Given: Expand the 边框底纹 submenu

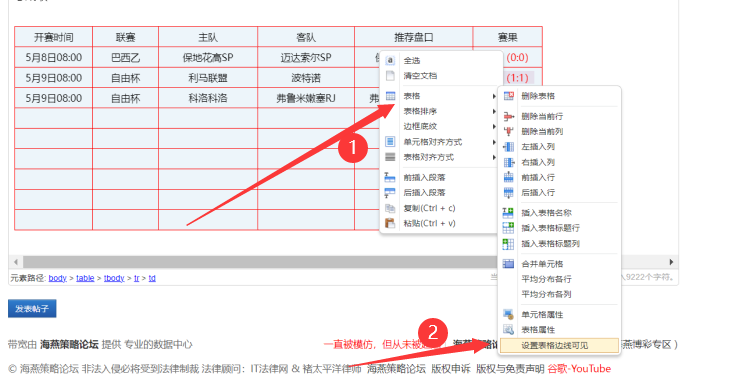Looking at the screenshot, I should [x=440, y=126].
